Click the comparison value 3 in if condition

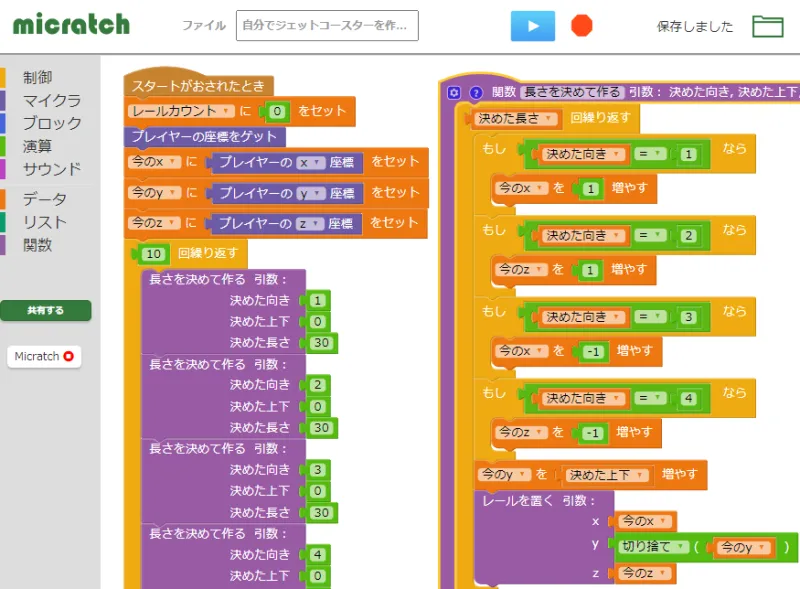pos(688,317)
